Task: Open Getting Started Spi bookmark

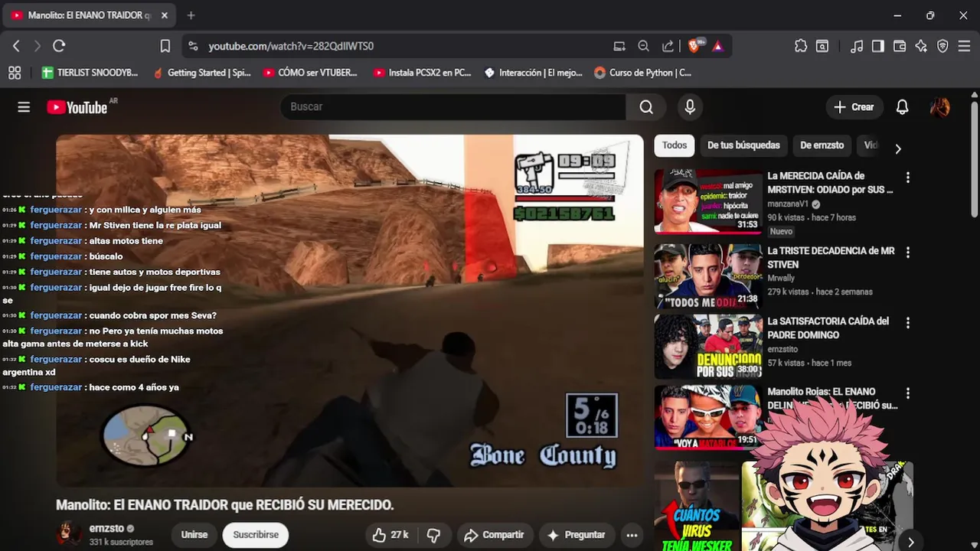Action: [x=202, y=73]
